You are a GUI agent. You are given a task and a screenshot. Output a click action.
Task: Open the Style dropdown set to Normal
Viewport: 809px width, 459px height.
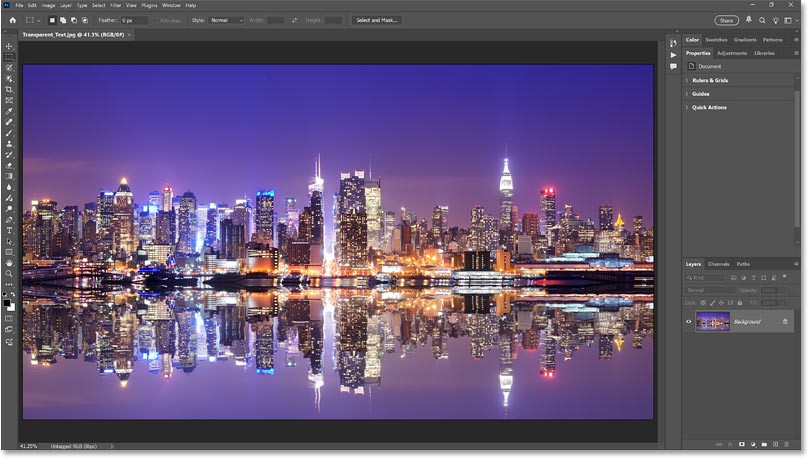(x=225, y=20)
